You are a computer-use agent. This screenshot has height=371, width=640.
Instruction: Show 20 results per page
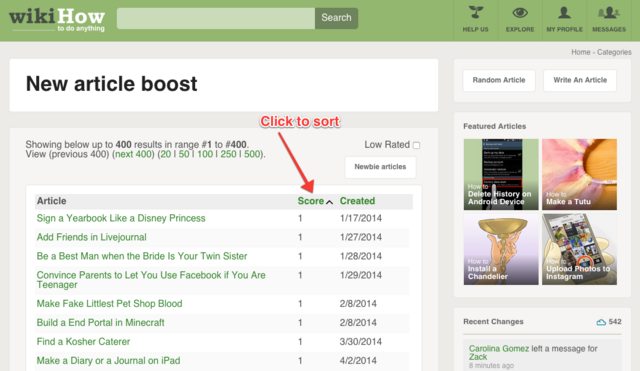tap(165, 154)
